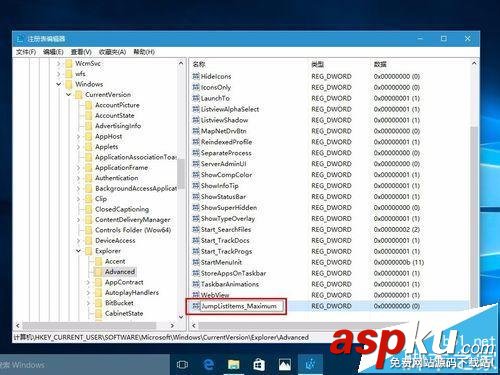
Task: Open the 收藏夹(A) menu
Action: coord(113,52)
